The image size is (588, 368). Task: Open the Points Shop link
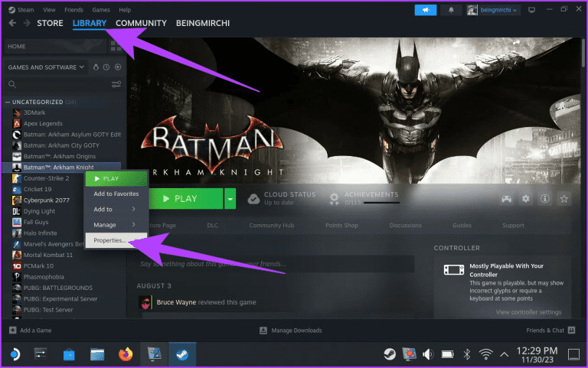[341, 225]
